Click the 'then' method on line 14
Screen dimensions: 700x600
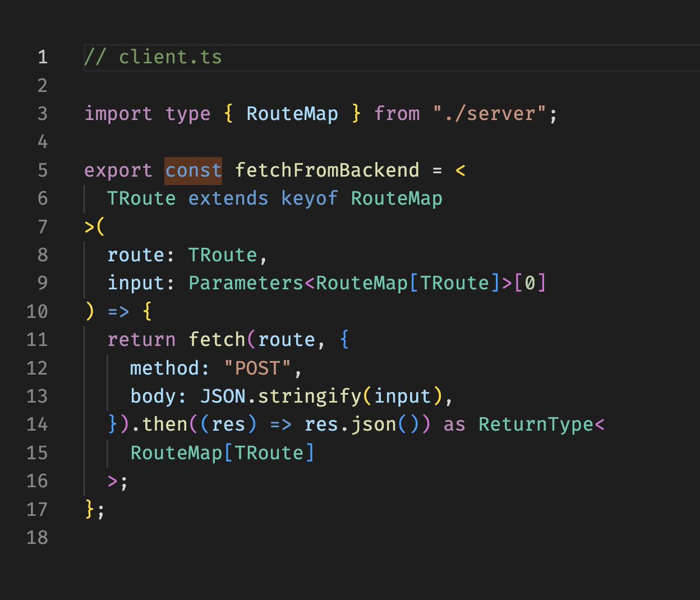(164, 424)
